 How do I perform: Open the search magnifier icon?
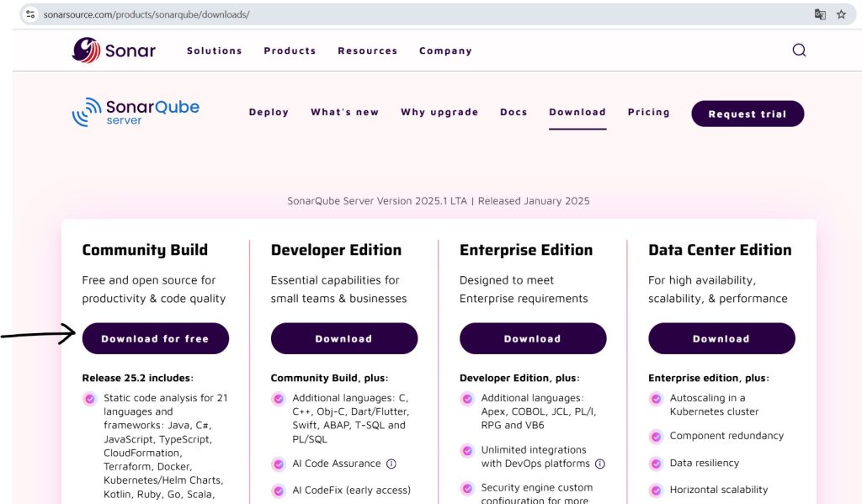click(x=799, y=50)
